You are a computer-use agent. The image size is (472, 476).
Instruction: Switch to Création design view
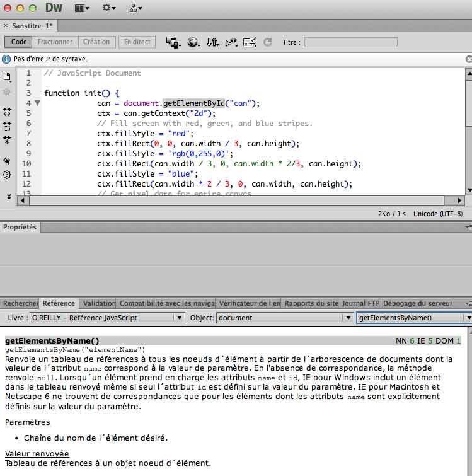point(96,42)
